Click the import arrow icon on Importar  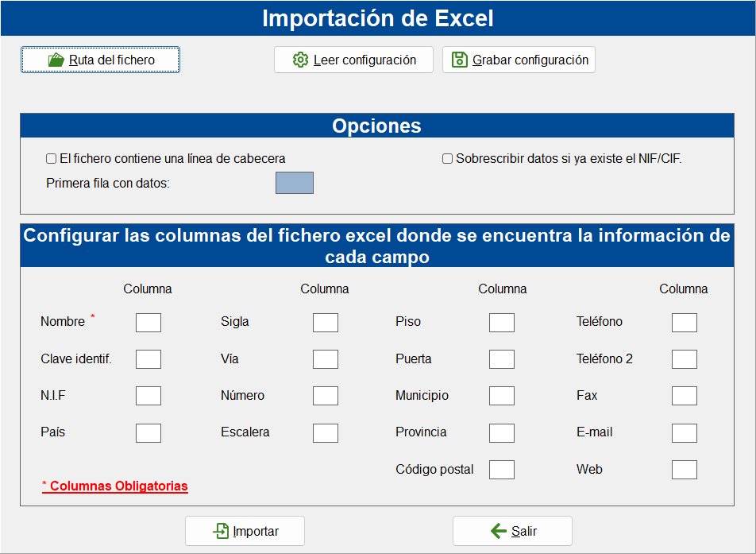[x=221, y=531]
